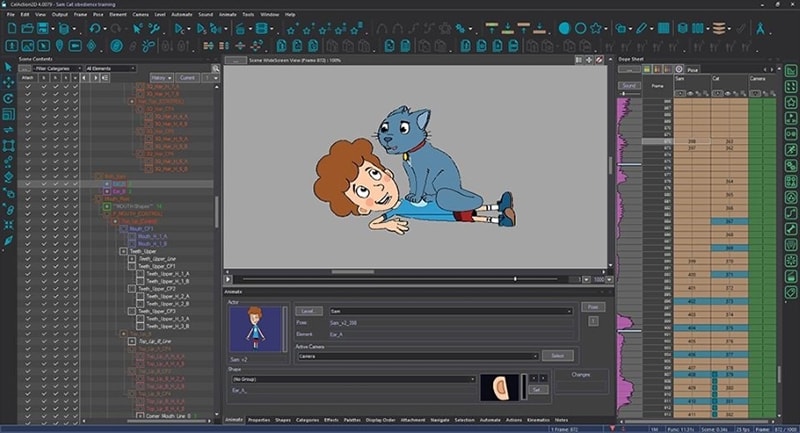Open the dropdown arrow beside the star shape icon
This screenshot has width=800, height=433.
pos(606,29)
